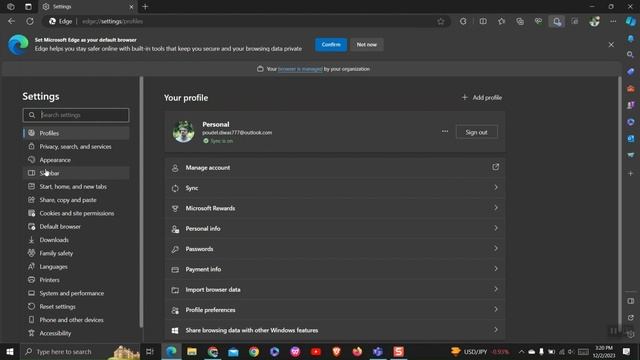Expand Share browsing data with Windows features
The image size is (640, 360).
335,330
